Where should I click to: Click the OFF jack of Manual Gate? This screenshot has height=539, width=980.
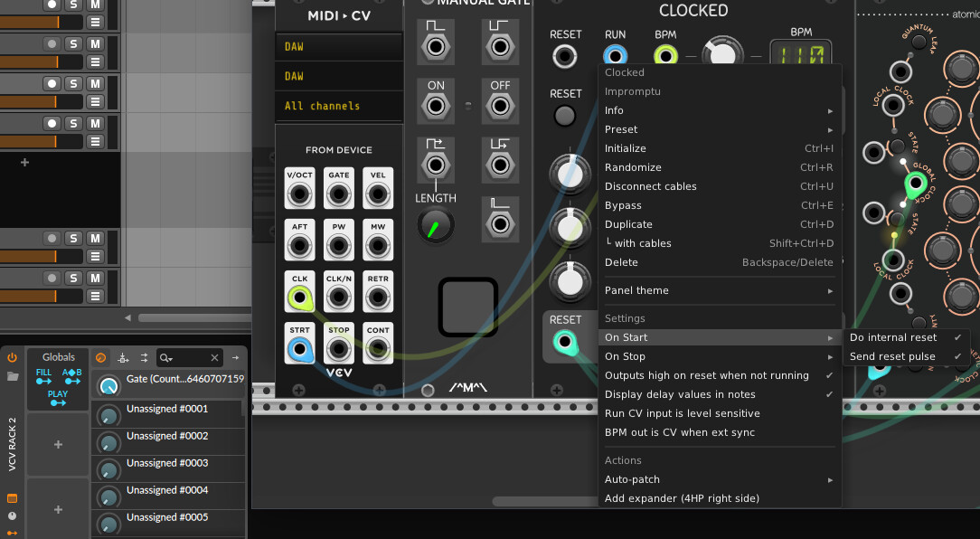pos(500,107)
